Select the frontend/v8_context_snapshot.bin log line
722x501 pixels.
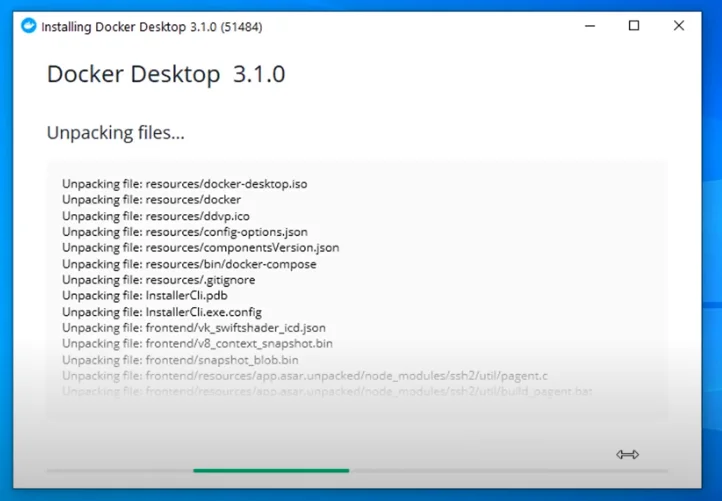(197, 343)
